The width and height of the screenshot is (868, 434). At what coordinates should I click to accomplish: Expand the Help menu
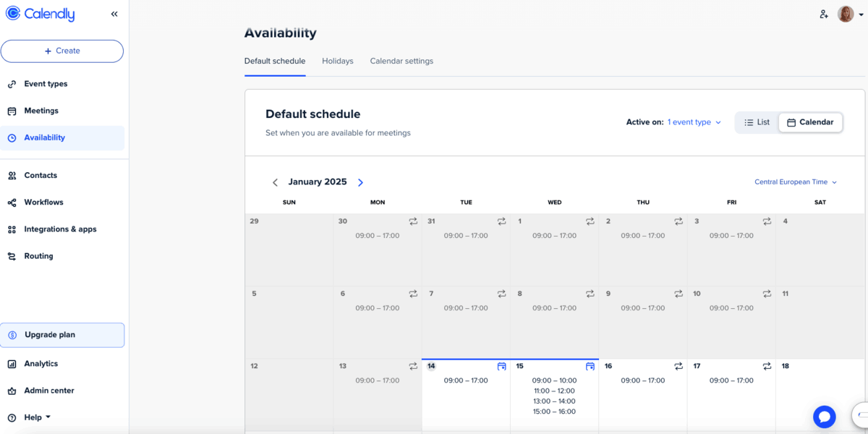(x=33, y=417)
